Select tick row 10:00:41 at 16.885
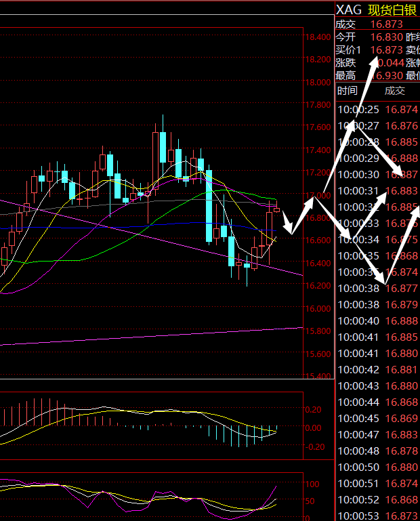The width and height of the screenshot is (420, 521). point(378,337)
